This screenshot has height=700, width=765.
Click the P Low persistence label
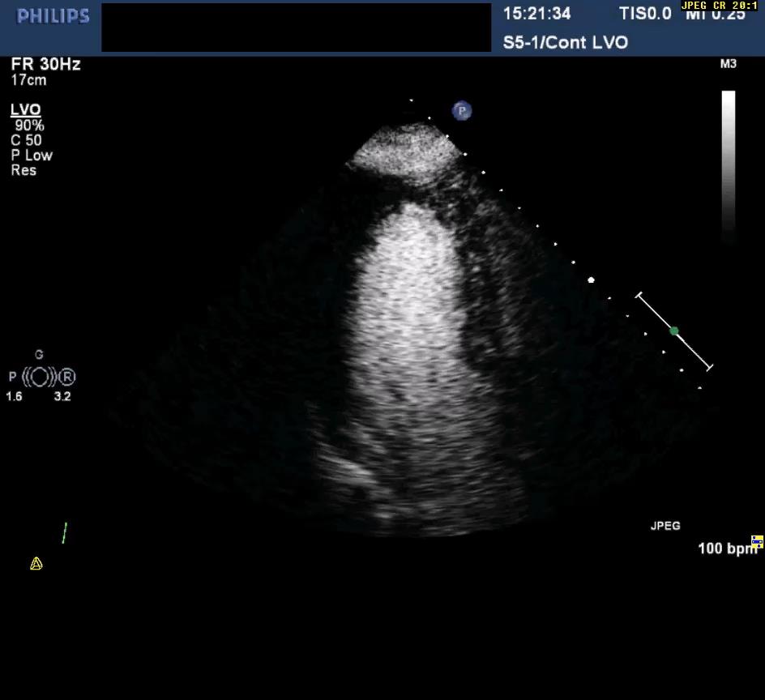(32, 156)
